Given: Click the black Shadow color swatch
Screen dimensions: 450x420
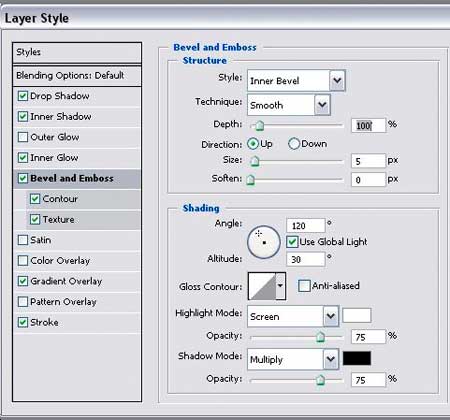Looking at the screenshot, I should click(357, 358).
